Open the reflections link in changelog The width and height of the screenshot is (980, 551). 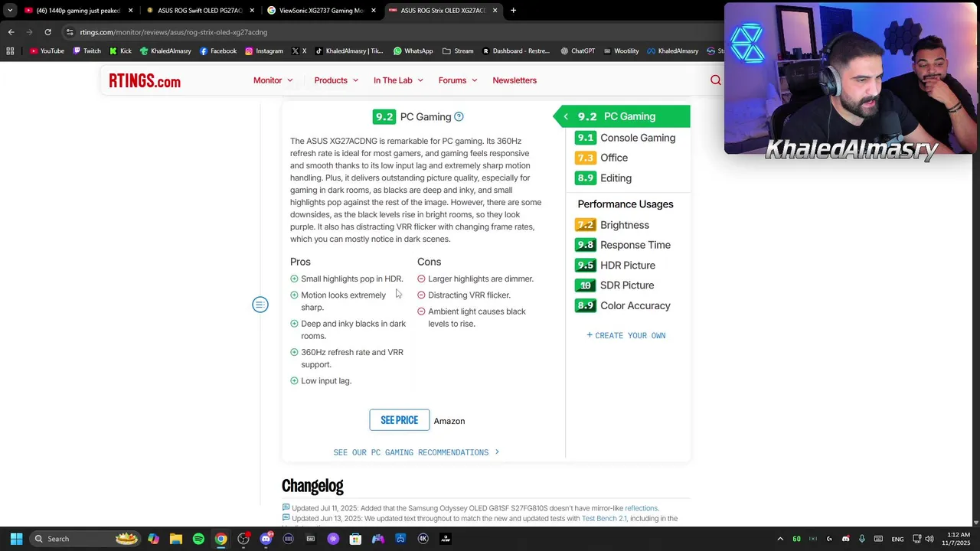pos(641,508)
